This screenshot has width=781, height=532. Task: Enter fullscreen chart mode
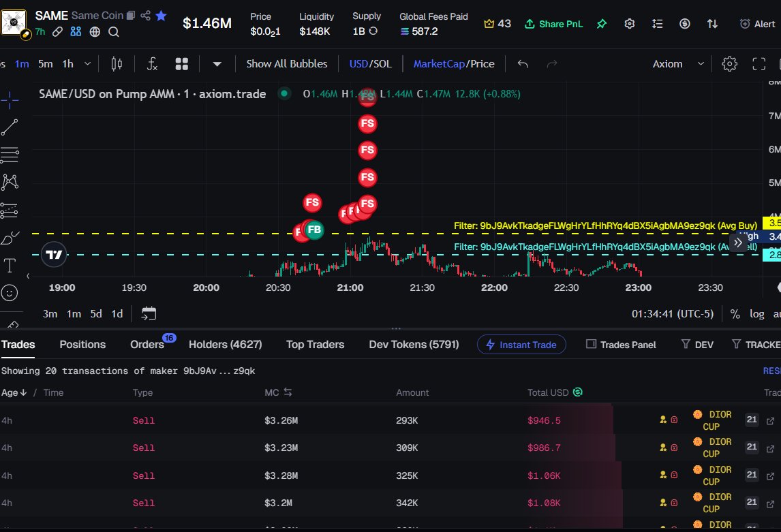click(x=759, y=64)
